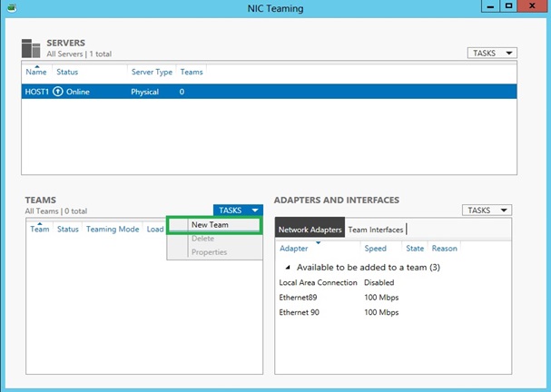
Task: Switch to the Network Adapters tab
Action: [x=310, y=230]
